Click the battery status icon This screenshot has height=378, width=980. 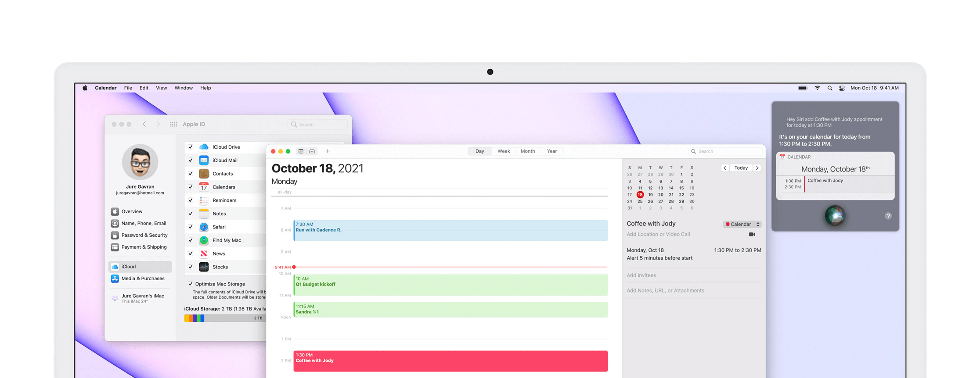click(x=803, y=88)
